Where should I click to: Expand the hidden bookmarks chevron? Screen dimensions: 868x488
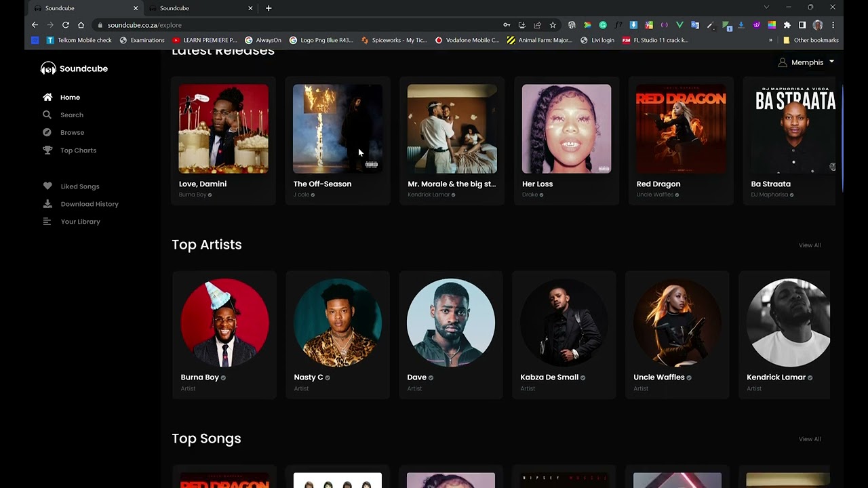pyautogui.click(x=770, y=40)
